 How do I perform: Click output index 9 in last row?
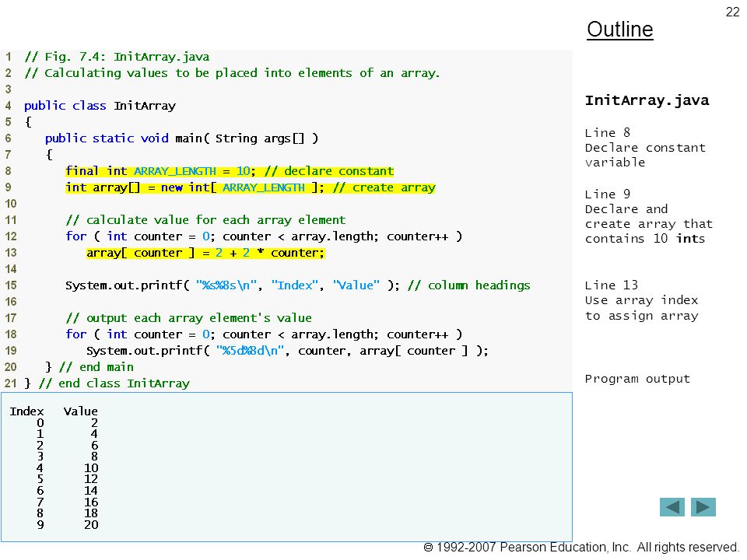(x=40, y=525)
